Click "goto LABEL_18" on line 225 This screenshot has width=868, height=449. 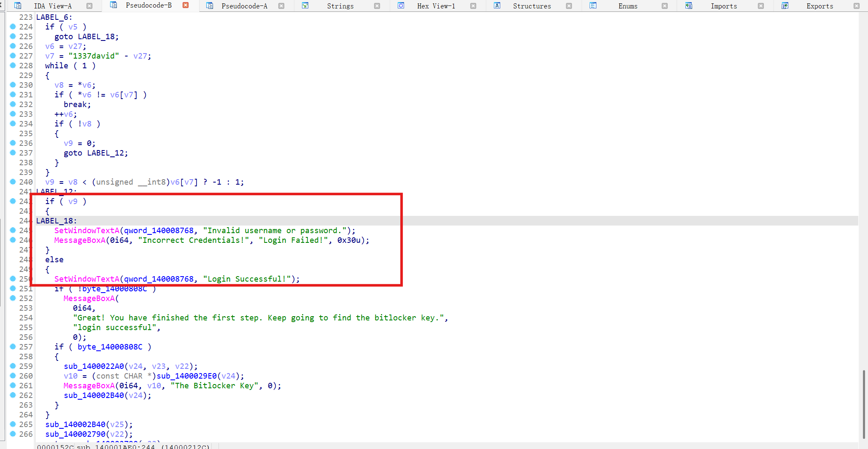(x=86, y=37)
